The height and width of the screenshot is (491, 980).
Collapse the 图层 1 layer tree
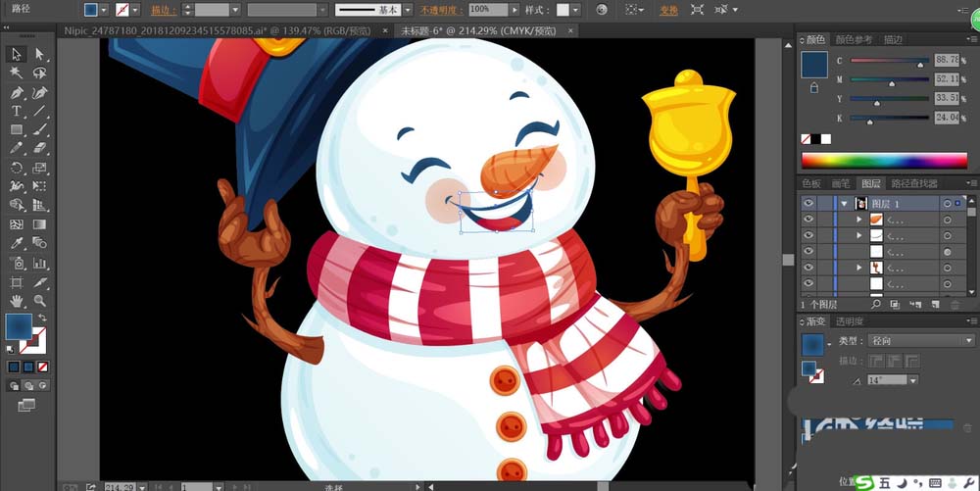[845, 203]
